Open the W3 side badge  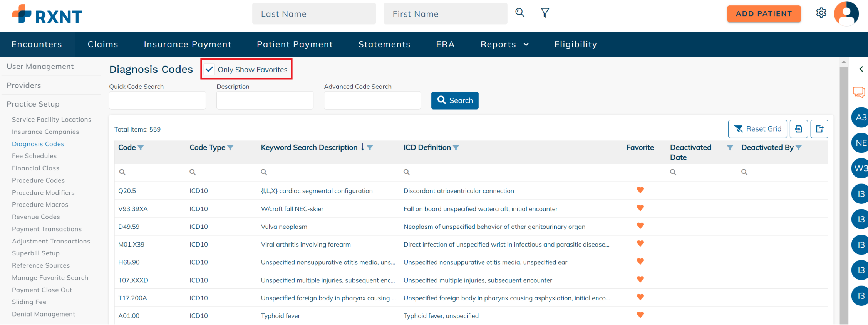tap(860, 168)
